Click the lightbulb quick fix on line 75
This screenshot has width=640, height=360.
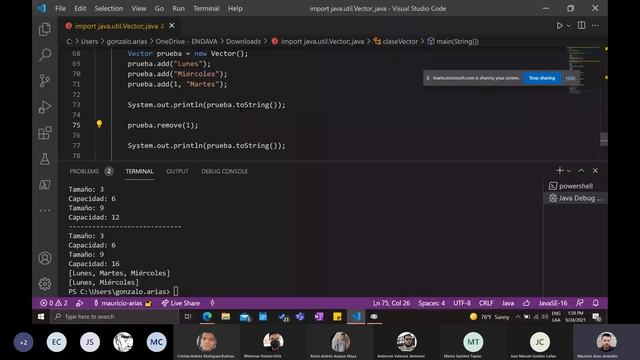(x=99, y=124)
